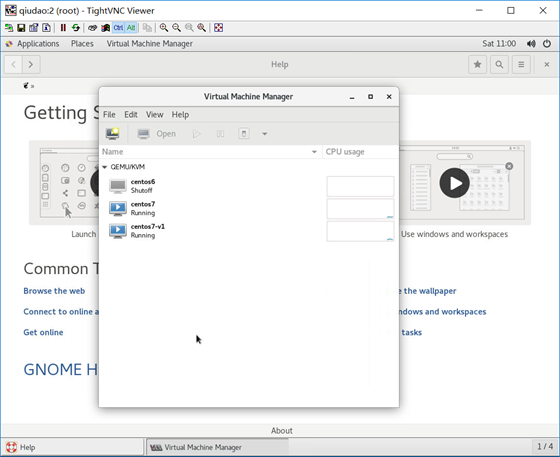Click the Help home breadcrumb icon

coord(26,86)
